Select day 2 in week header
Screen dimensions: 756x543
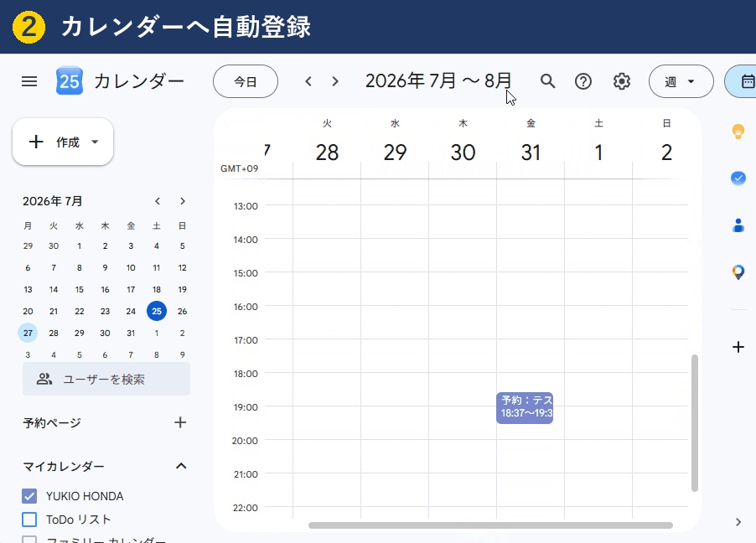(666, 153)
